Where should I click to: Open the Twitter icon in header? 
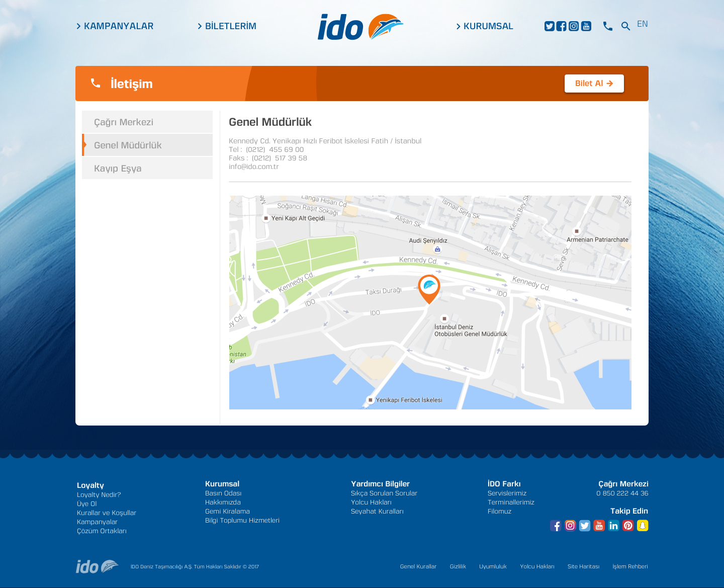click(x=550, y=26)
